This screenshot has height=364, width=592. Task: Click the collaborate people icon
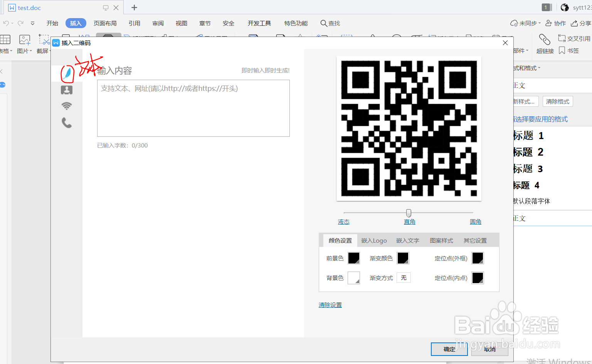[548, 23]
